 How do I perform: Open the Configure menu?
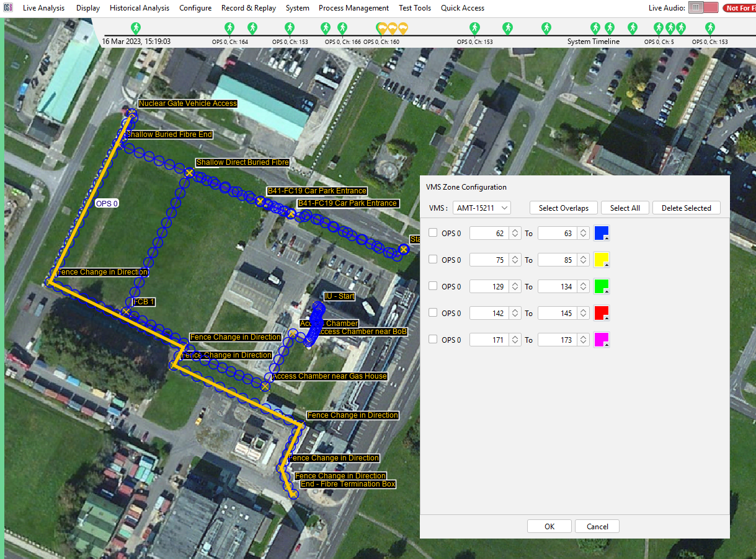(x=195, y=8)
